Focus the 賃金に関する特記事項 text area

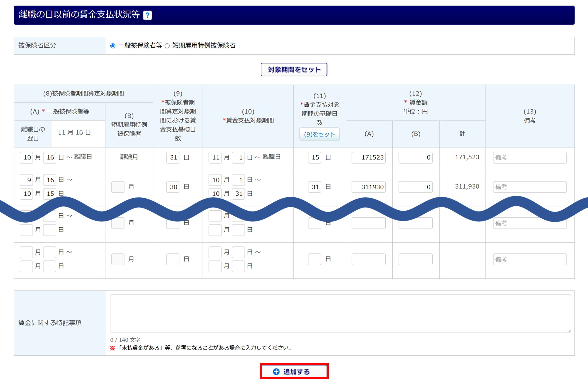pos(340,313)
